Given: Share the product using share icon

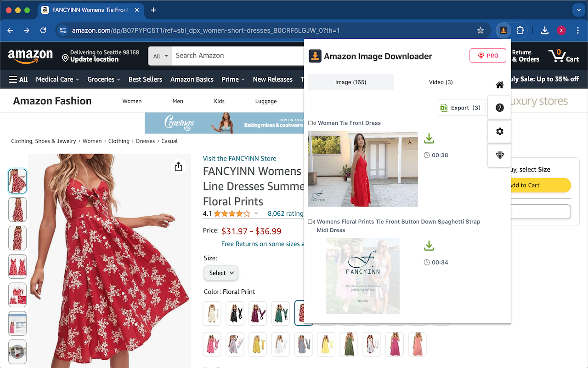Looking at the screenshot, I should pyautogui.click(x=178, y=167).
